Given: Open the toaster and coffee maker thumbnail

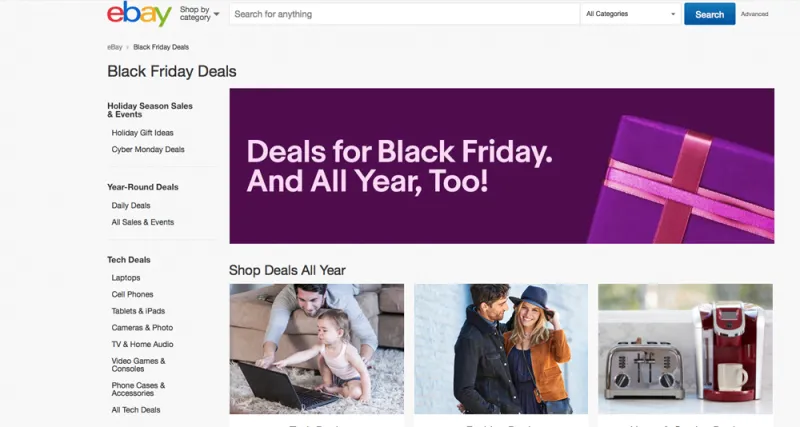Looking at the screenshot, I should coord(685,349).
